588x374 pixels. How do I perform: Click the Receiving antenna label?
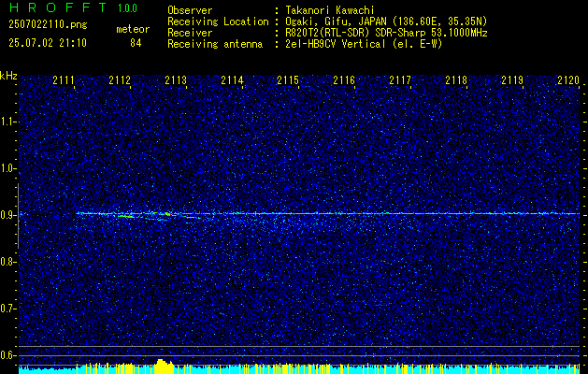[x=215, y=44]
